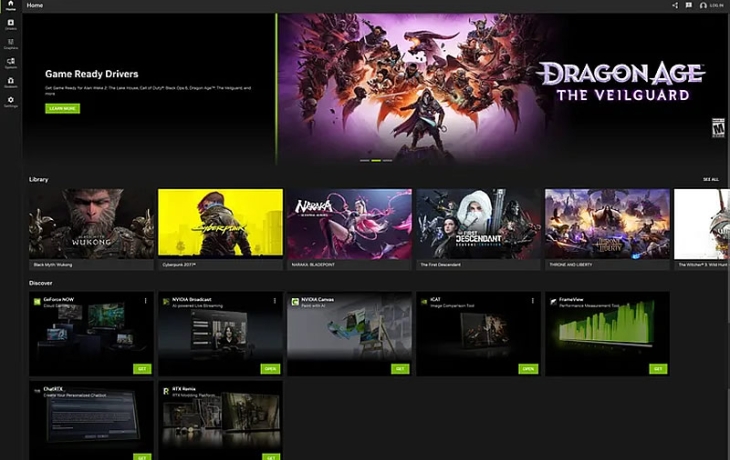Open the System section in the sidebar
The width and height of the screenshot is (730, 460).
(10, 63)
